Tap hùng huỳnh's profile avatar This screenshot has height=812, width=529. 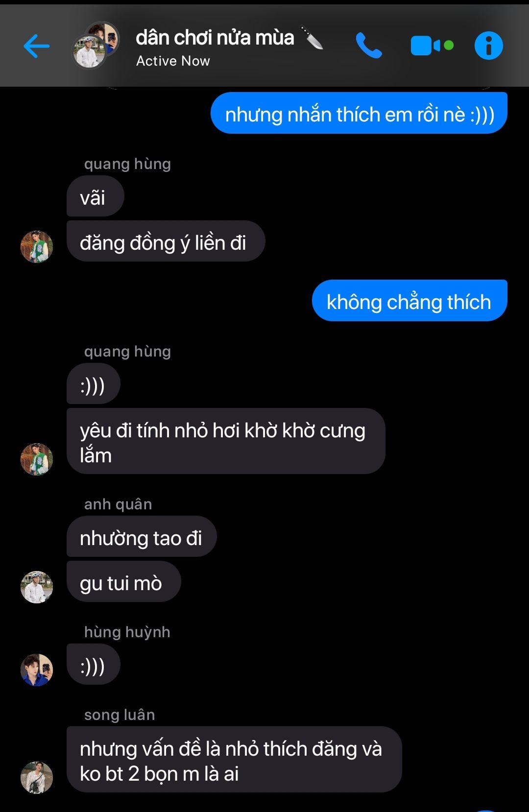(x=37, y=670)
